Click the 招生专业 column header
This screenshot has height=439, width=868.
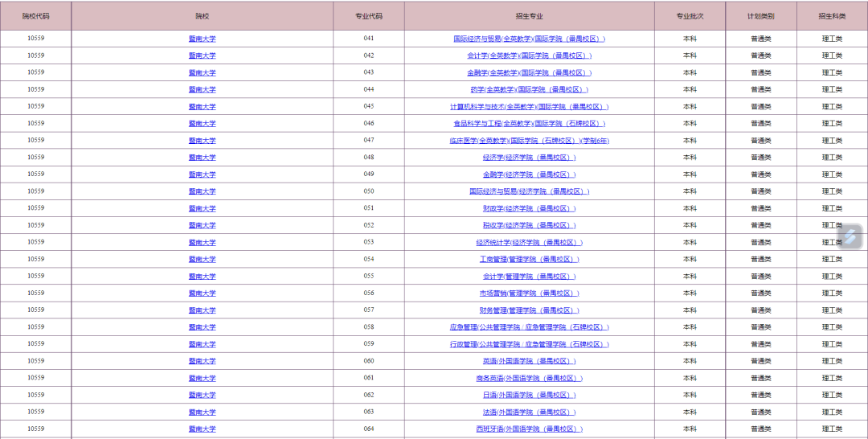point(529,16)
